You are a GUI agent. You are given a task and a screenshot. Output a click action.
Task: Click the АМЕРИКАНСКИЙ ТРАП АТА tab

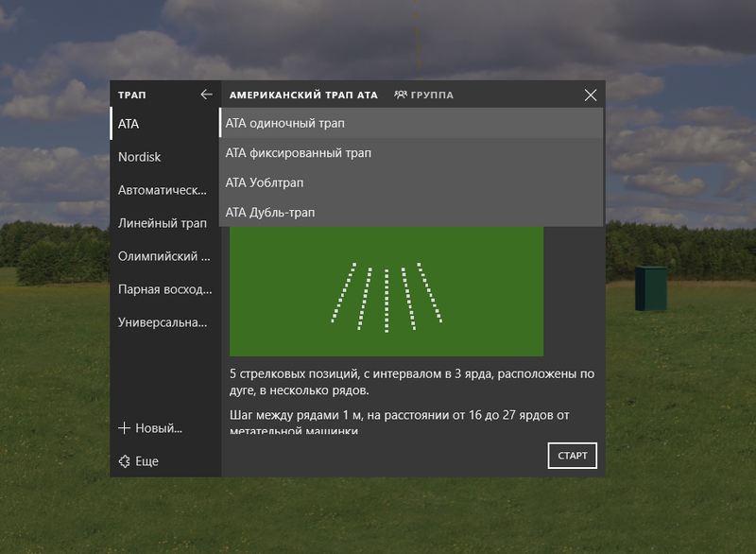pyautogui.click(x=303, y=95)
